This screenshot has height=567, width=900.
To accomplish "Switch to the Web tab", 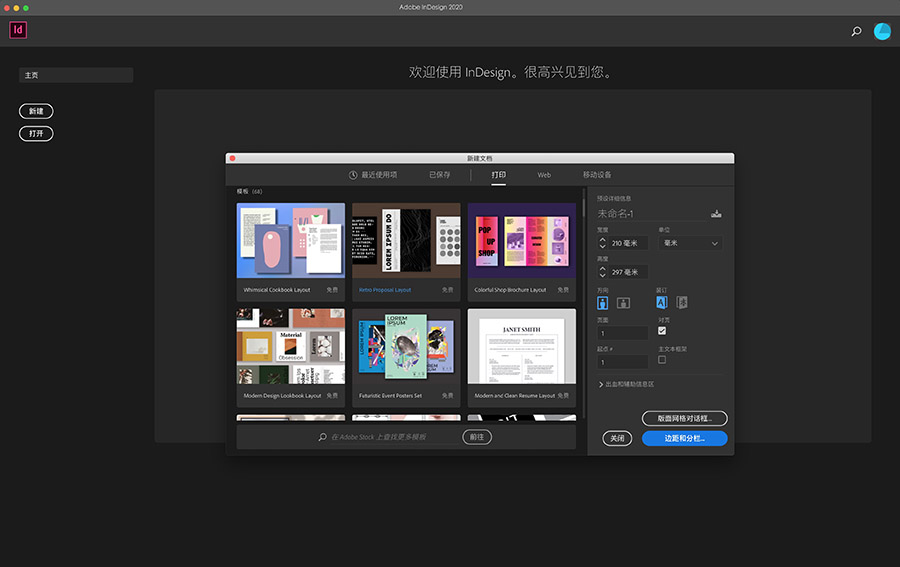I will pos(544,175).
